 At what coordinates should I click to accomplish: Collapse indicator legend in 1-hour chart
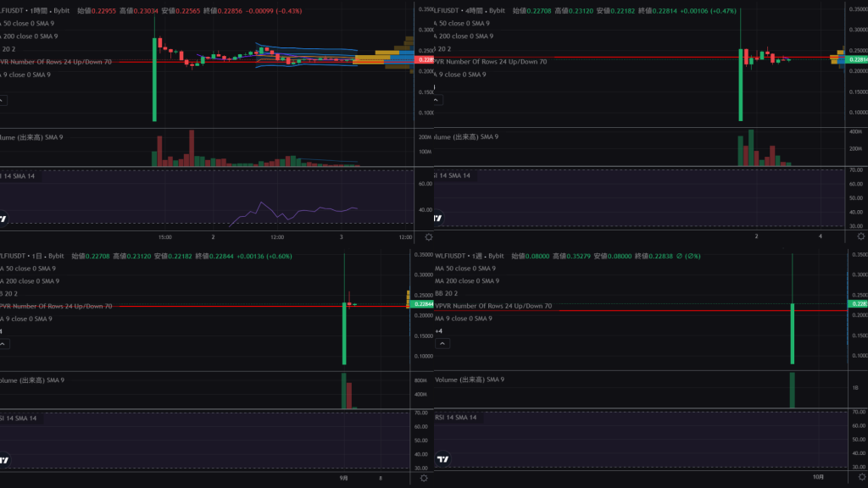click(3, 100)
